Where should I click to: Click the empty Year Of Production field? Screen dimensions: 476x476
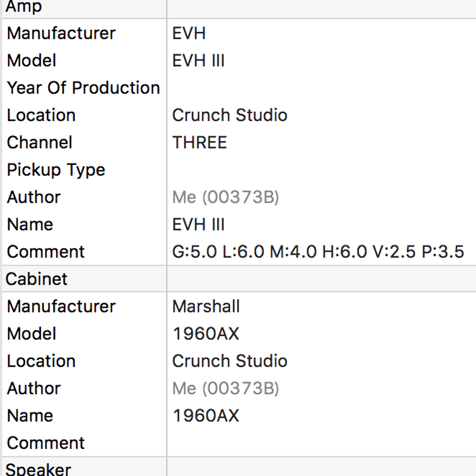(321, 88)
